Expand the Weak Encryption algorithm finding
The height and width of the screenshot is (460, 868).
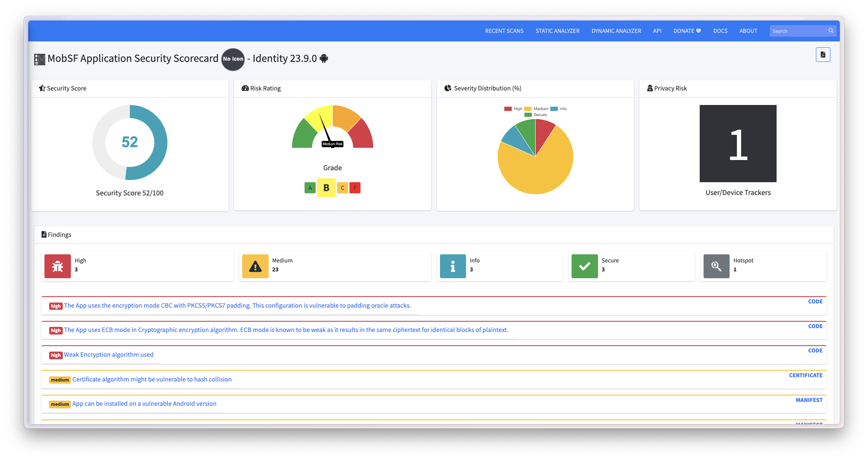[x=108, y=355]
